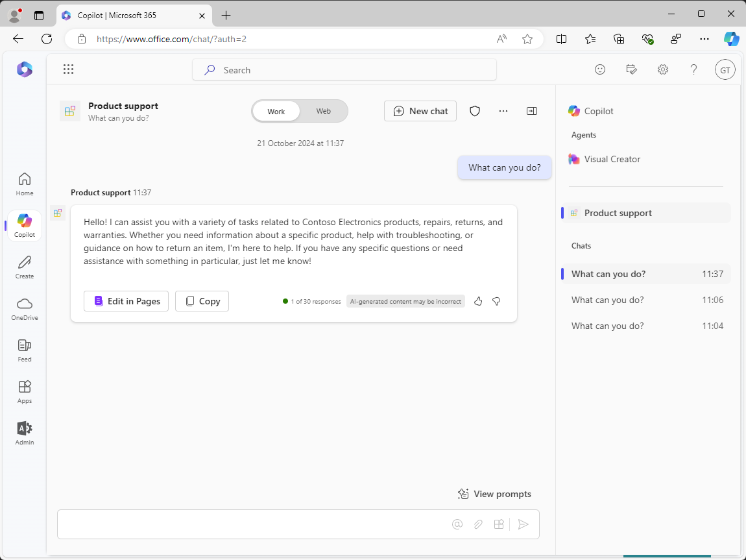Switch to Work mode
The image size is (746, 560).
(x=276, y=112)
